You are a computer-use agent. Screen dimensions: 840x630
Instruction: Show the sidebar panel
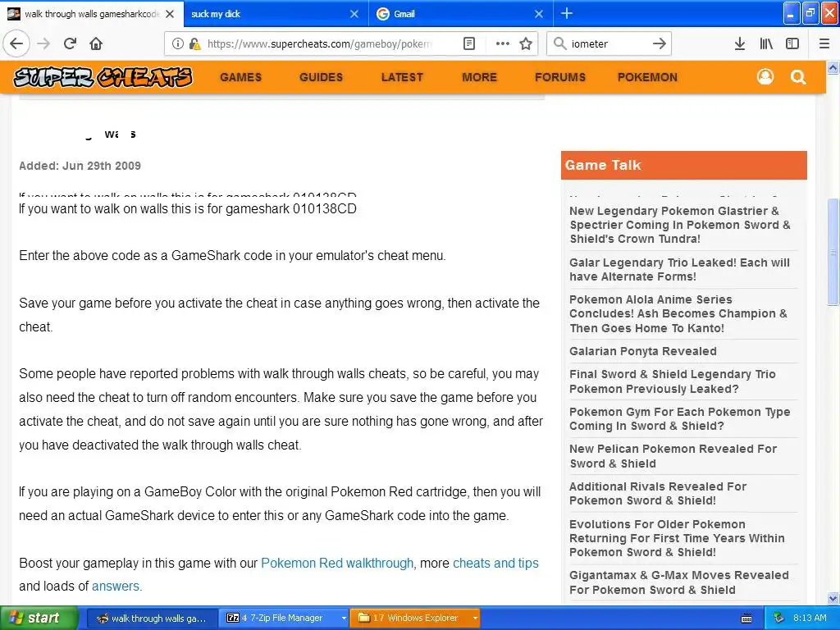(x=792, y=44)
